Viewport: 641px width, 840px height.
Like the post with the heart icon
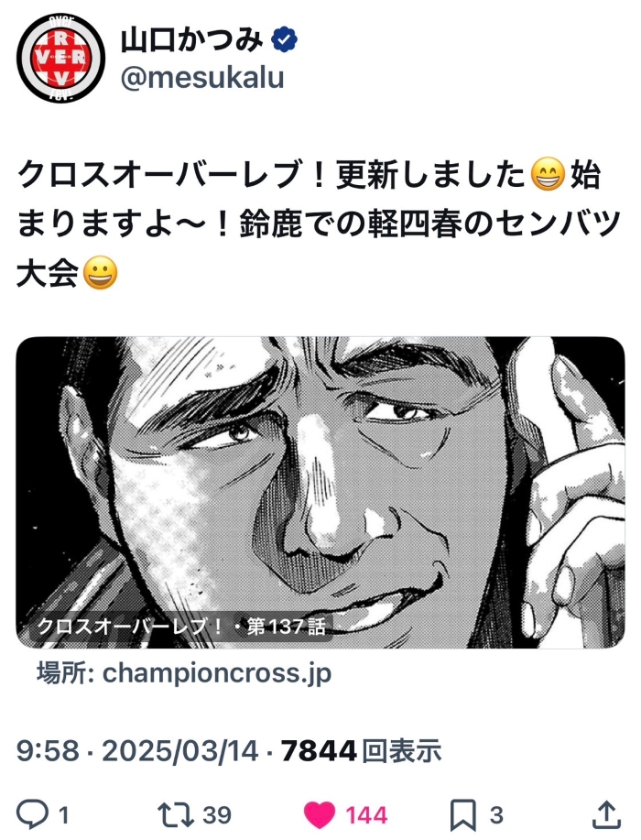320,815
